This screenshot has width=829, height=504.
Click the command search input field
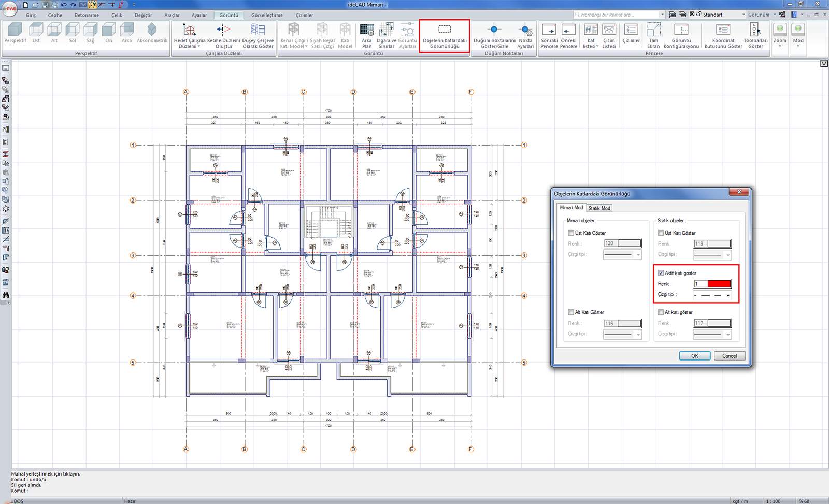[617, 15]
